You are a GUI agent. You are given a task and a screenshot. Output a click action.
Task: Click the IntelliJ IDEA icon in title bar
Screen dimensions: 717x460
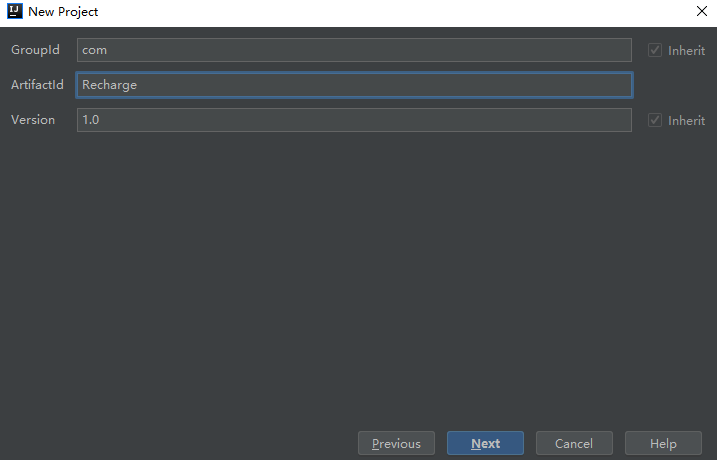(x=15, y=12)
